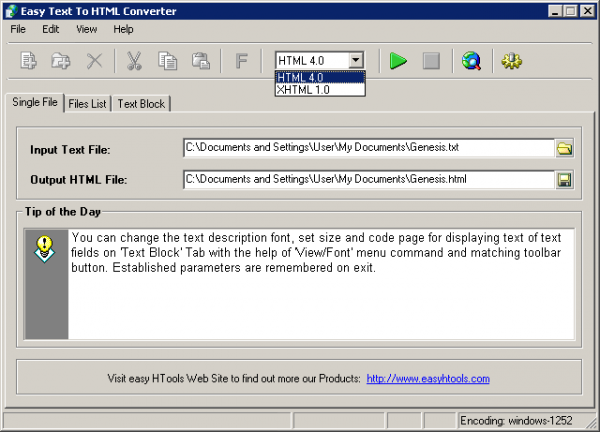Start conversion with the green play button

pyautogui.click(x=398, y=61)
